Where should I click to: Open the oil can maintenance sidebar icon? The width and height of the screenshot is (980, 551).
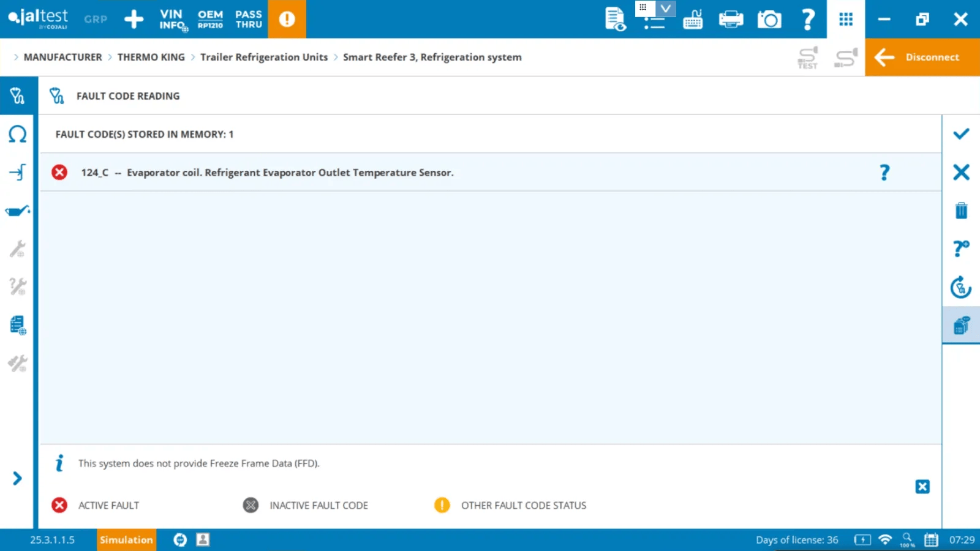[17, 211]
